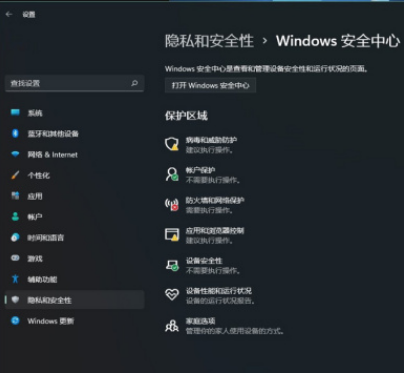Click 设备的运行状况报告 text
The image size is (404, 373).
tap(220, 301)
